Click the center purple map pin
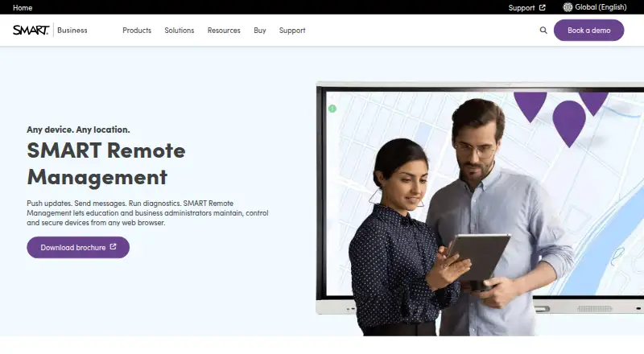 (569, 123)
